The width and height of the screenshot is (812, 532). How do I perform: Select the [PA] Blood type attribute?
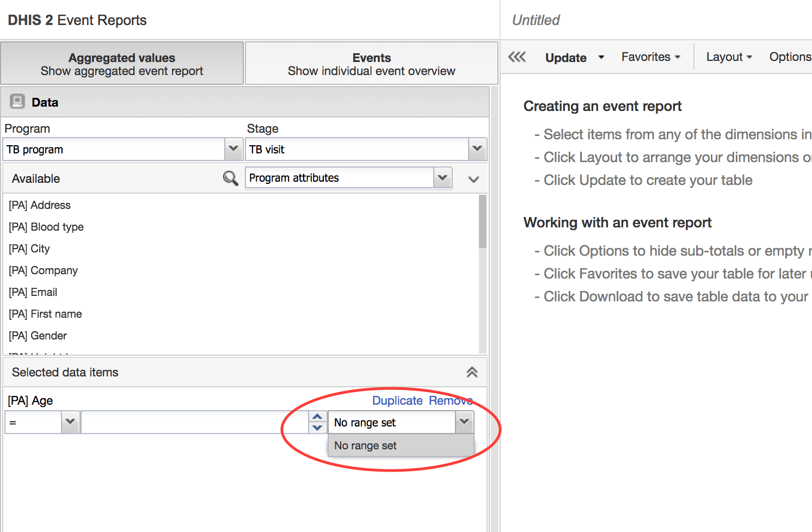[46, 227]
